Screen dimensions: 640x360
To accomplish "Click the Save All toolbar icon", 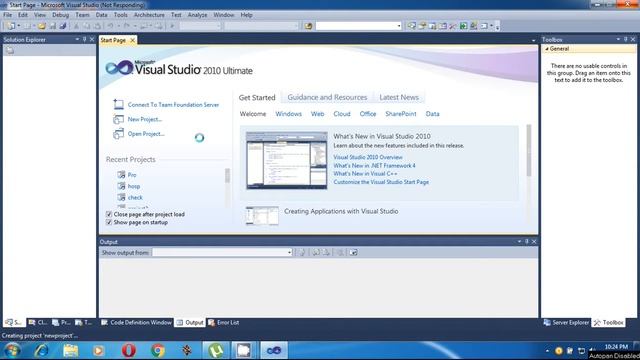I will pyautogui.click(x=63, y=26).
